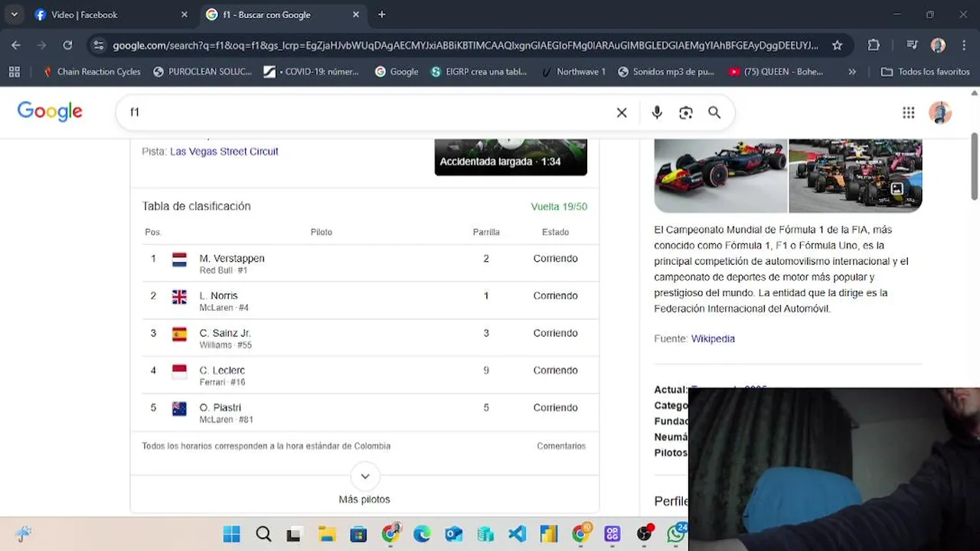This screenshot has height=551, width=980.
Task: Open Red Bull F1 car image
Action: (x=720, y=176)
